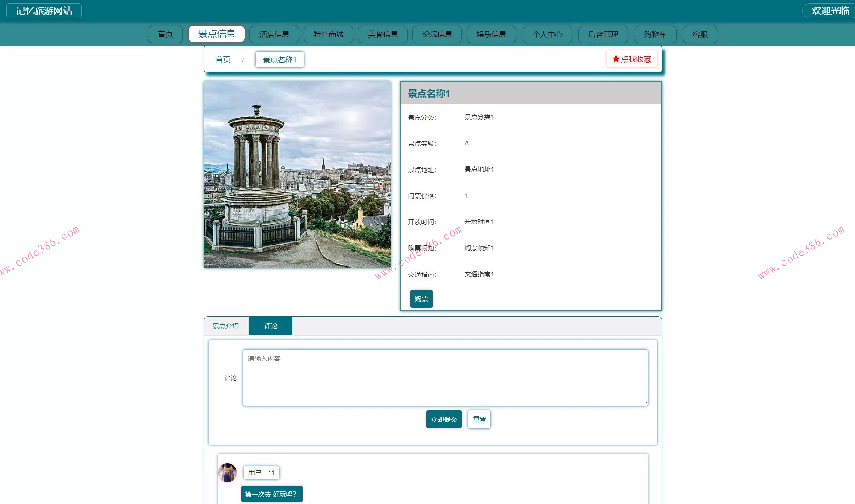855x504 pixels.
Task: Open the 论坛信息 page
Action: [437, 34]
